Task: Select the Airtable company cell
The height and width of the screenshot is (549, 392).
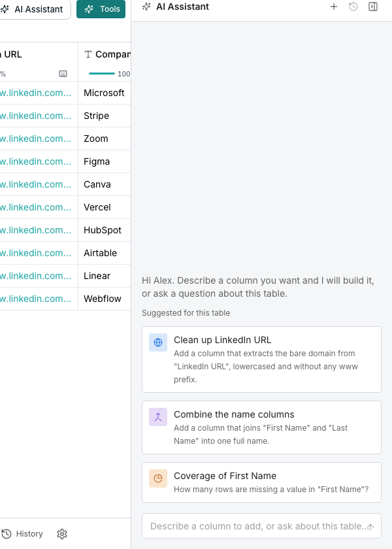Action: pos(105,253)
